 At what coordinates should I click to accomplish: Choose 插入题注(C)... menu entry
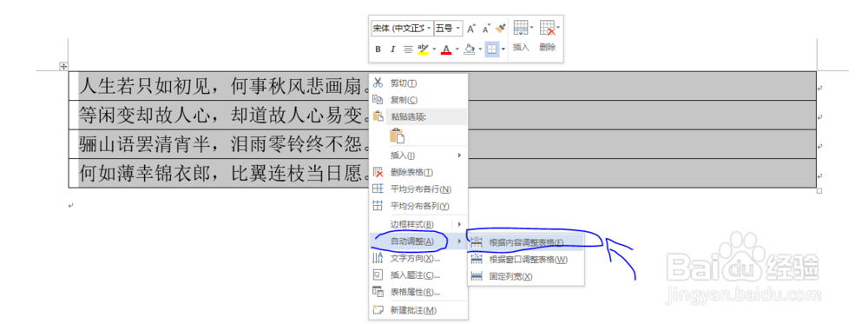(x=418, y=274)
